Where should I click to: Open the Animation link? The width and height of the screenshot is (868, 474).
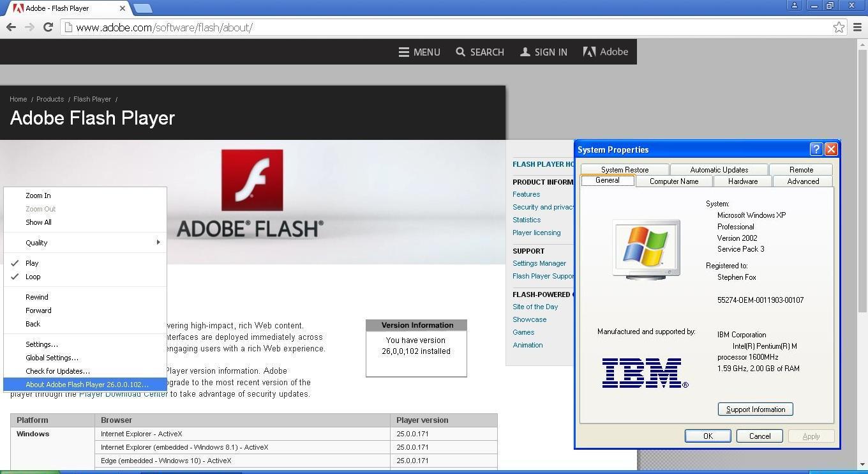click(x=528, y=345)
